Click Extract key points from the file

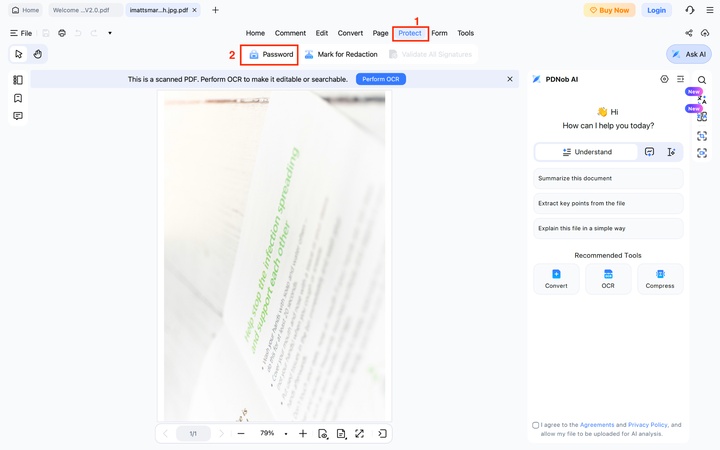pos(608,203)
